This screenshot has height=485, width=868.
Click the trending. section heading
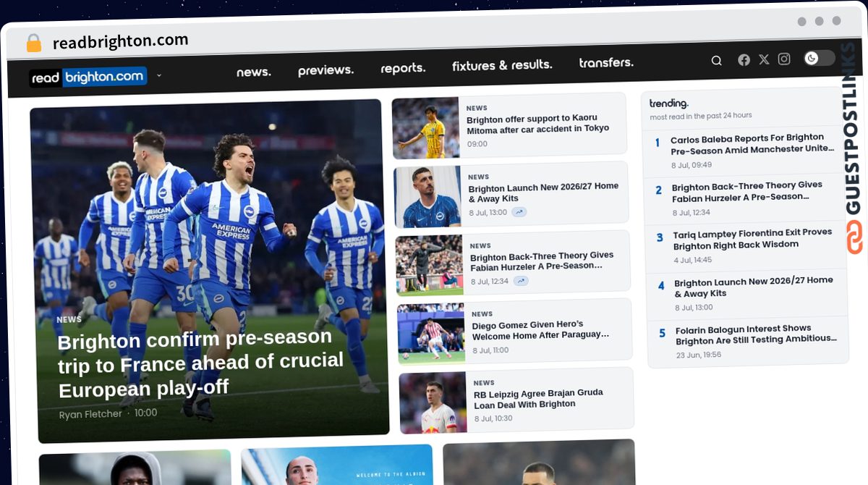(x=668, y=104)
